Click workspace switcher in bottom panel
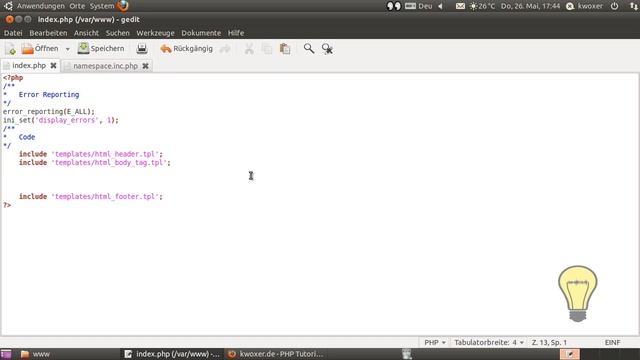Viewport: 640px width, 360px height. point(570,354)
